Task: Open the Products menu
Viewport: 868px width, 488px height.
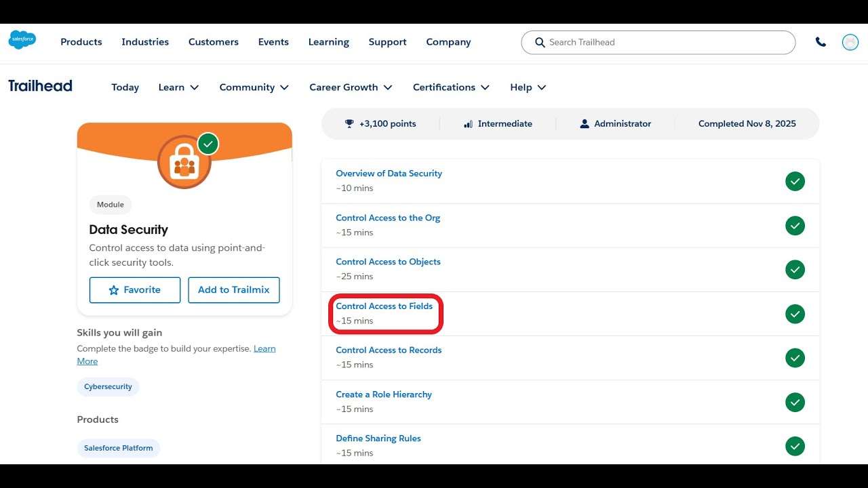Action: (x=81, y=42)
